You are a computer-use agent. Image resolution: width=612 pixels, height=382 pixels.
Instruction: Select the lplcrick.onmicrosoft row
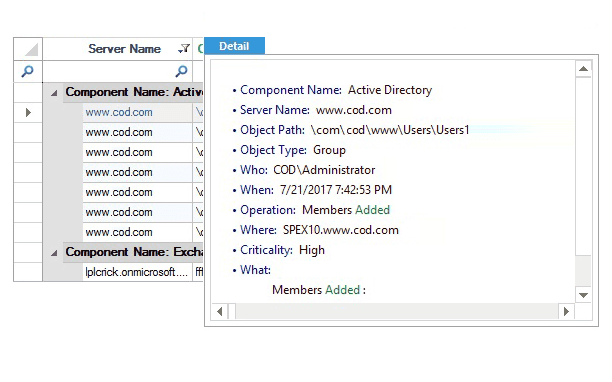point(137,272)
